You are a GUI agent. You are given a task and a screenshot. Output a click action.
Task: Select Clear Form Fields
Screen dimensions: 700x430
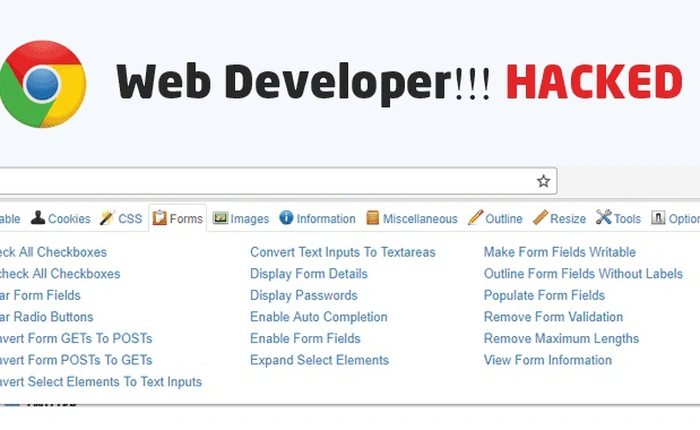(x=40, y=295)
